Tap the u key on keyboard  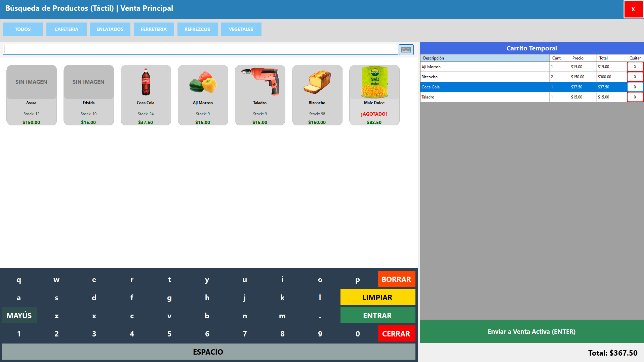tap(245, 279)
